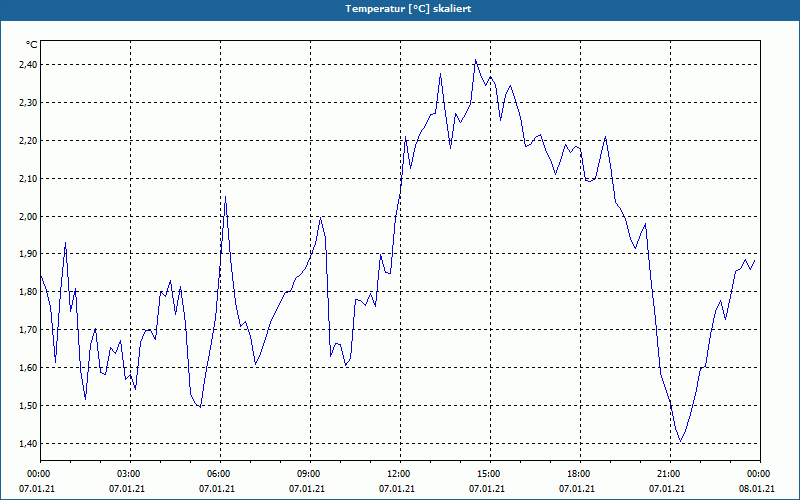Click the 00:00 label dated 07.01.21
This screenshot has width=800, height=500.
coord(38,474)
